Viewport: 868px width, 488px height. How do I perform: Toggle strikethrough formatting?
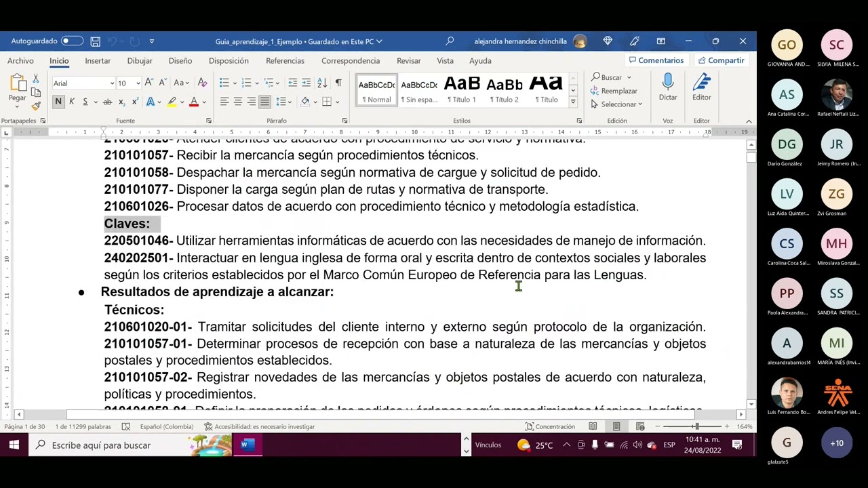pyautogui.click(x=107, y=102)
